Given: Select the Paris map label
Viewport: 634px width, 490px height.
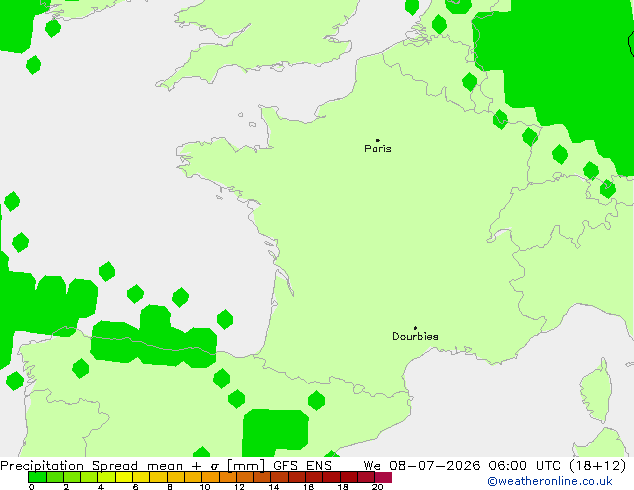Looking at the screenshot, I should point(378,149).
